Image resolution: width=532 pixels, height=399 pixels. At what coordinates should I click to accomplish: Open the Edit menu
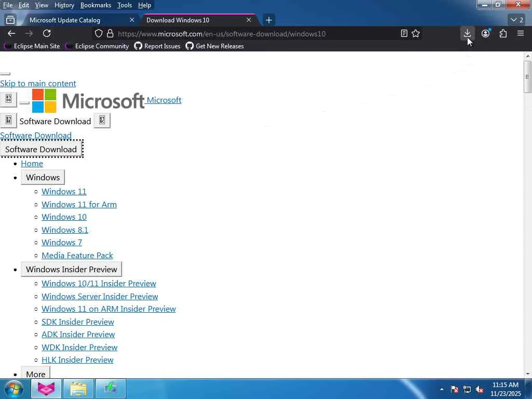tap(24, 5)
